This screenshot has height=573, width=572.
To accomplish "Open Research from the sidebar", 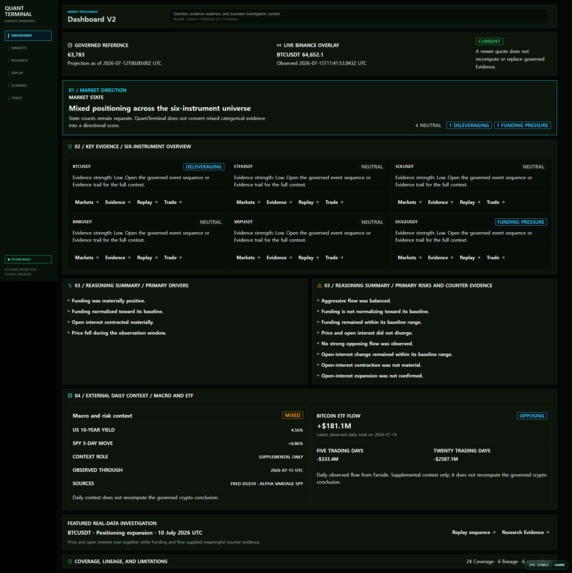I will (28, 60).
